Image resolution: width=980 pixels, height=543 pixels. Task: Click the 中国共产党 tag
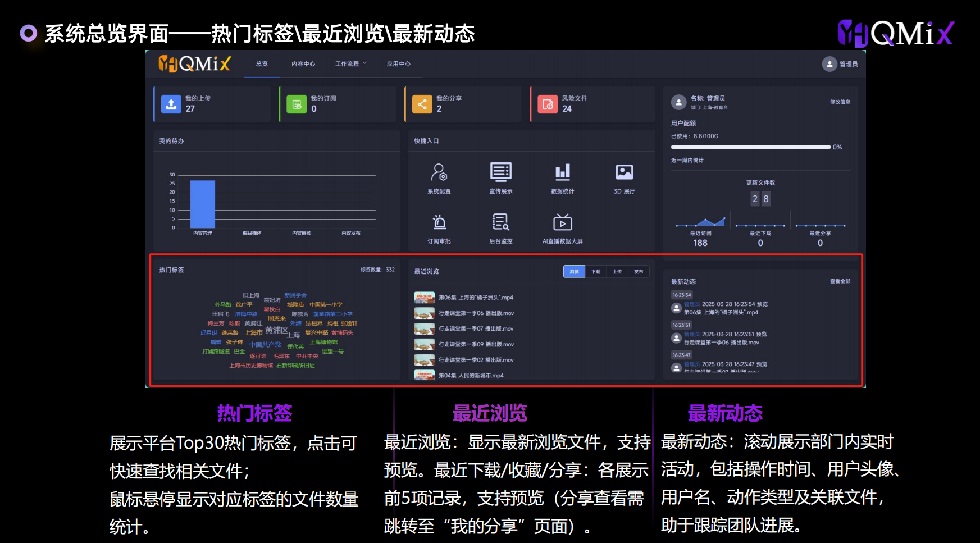click(x=265, y=345)
